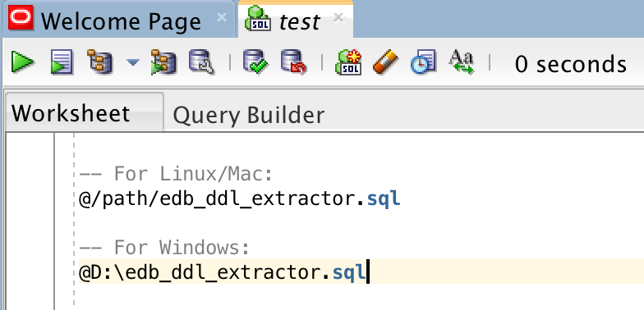Screen dimensions: 644x310
Task: Click the Oracle icon on Welcome Page tab
Action: 21,19
